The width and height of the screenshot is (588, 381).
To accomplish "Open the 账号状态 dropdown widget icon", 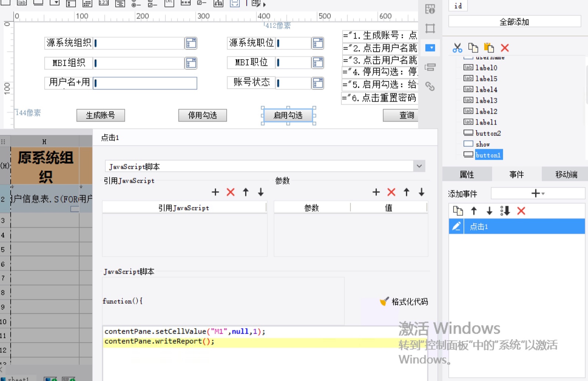I will [x=318, y=83].
